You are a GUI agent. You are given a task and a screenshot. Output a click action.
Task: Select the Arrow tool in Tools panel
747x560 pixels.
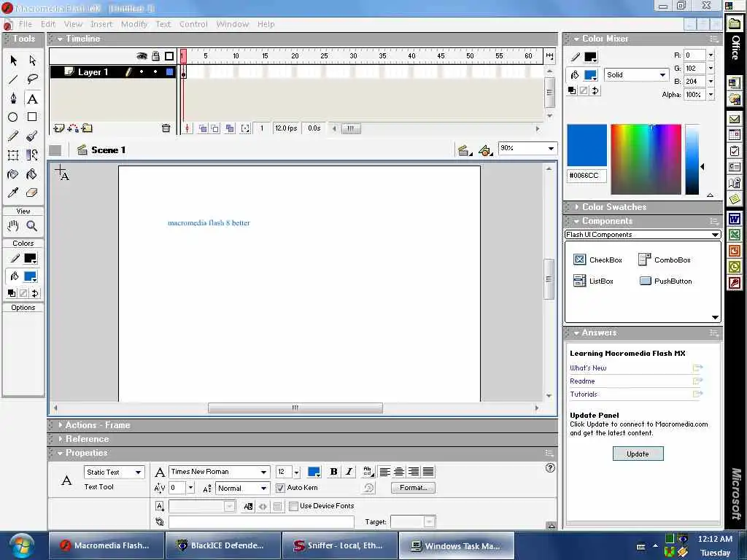(x=13, y=61)
